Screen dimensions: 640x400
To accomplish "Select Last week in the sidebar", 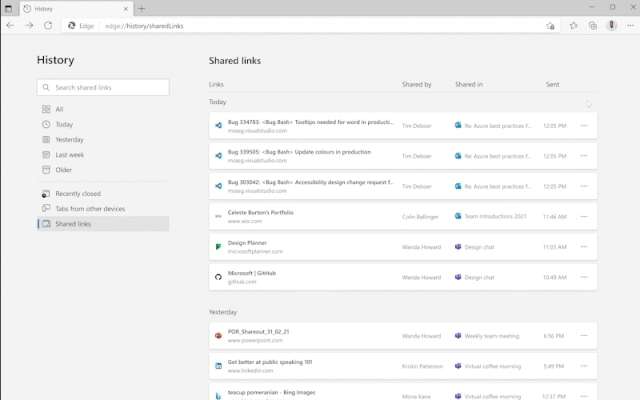I will 70,155.
